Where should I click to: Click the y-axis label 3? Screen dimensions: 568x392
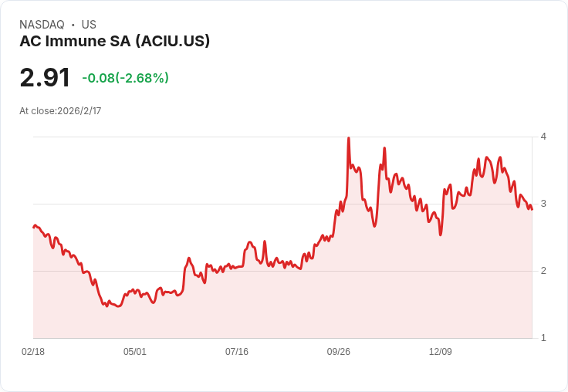click(x=543, y=204)
